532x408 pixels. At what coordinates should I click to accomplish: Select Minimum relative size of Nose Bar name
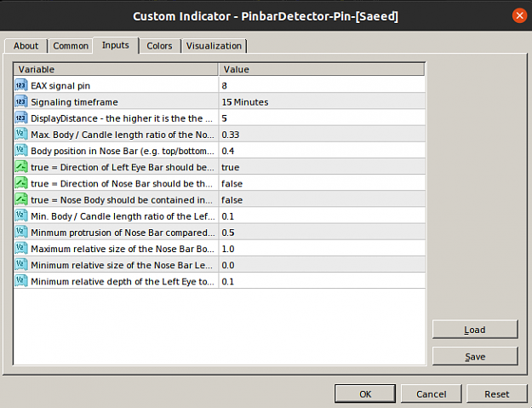[x=122, y=265]
